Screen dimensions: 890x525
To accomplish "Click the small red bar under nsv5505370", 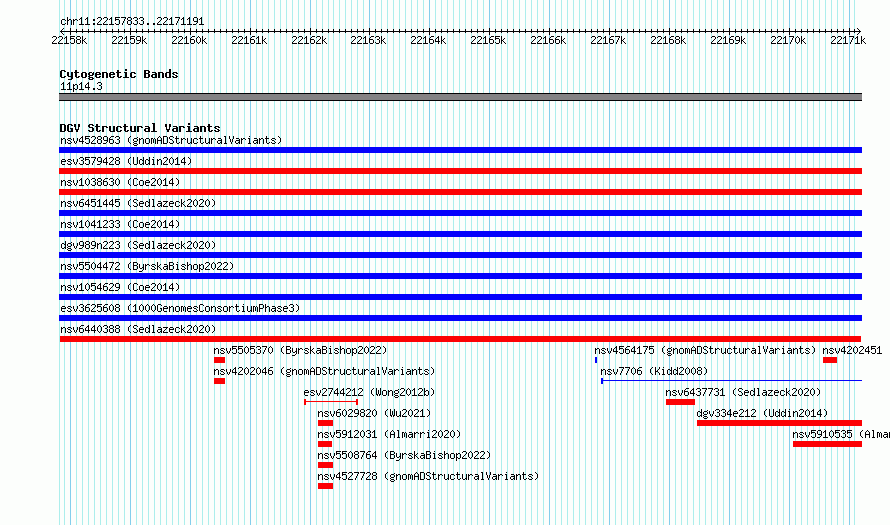I will tap(220, 360).
